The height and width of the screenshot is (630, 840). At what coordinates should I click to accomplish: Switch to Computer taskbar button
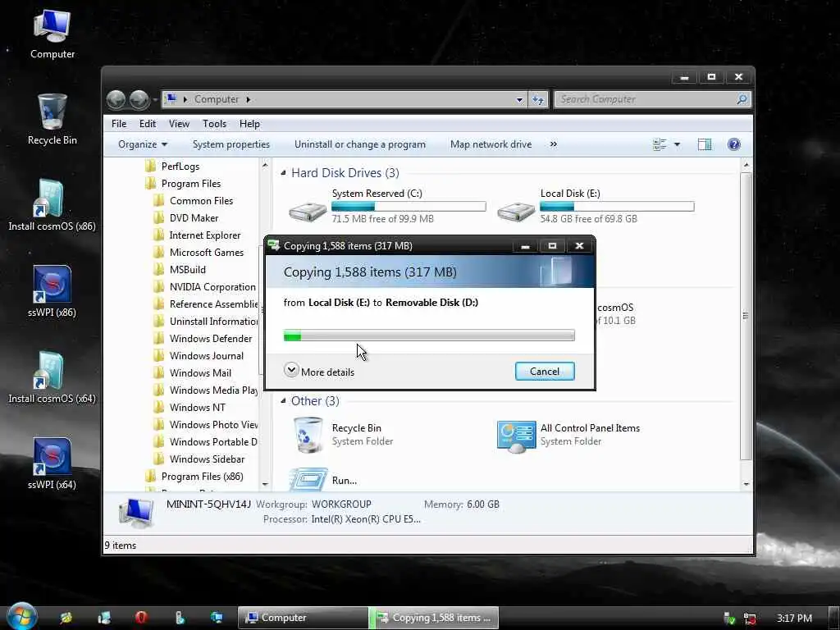tap(304, 618)
